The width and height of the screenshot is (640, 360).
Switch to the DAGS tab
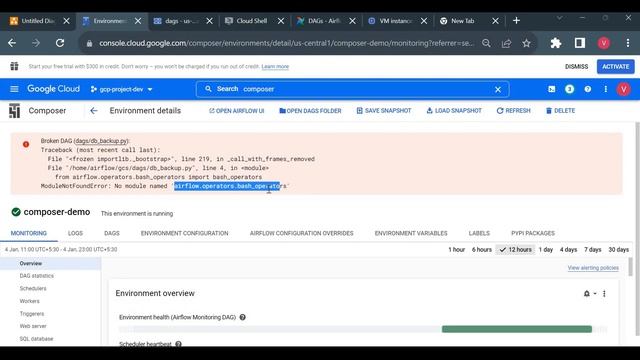point(112,233)
